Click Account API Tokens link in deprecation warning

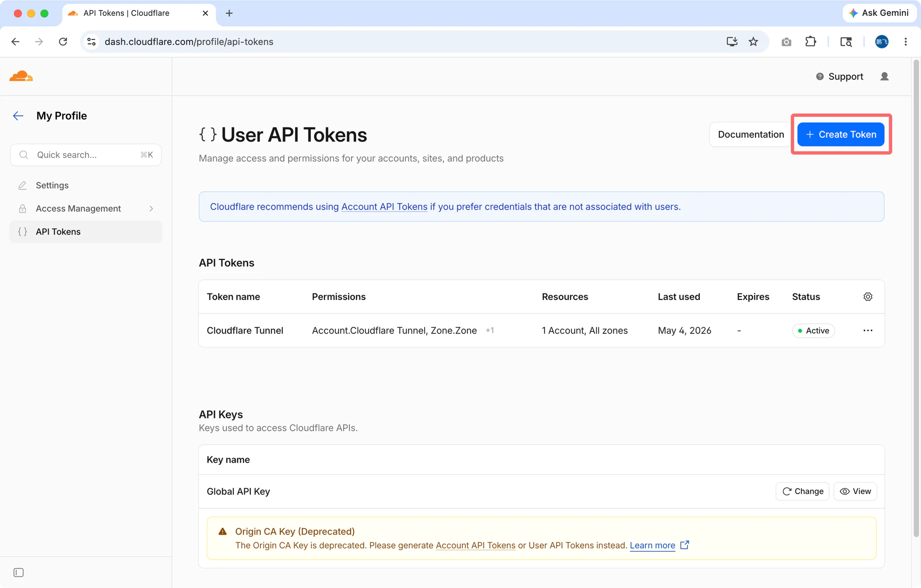click(475, 545)
